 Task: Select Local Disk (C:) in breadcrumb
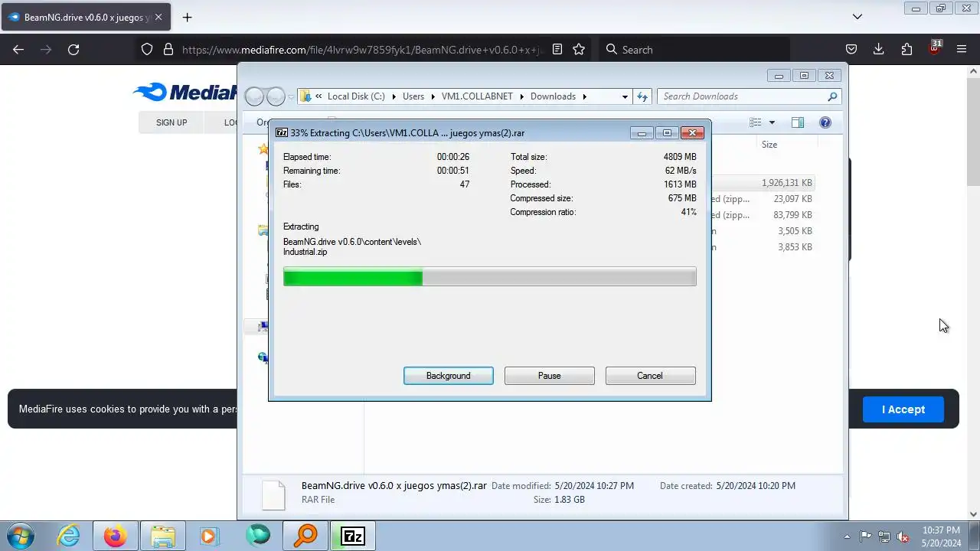356,96
